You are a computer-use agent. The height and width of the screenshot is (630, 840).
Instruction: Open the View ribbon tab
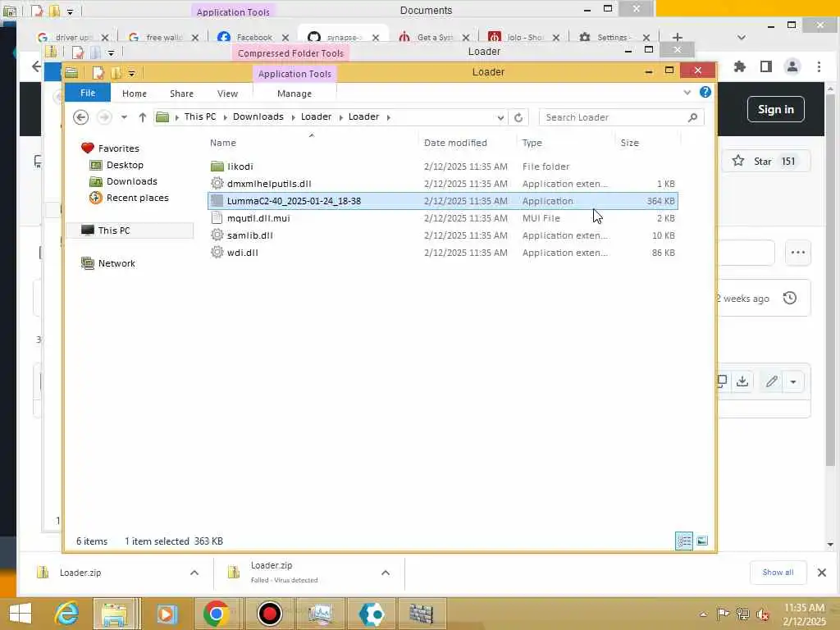[x=227, y=94]
